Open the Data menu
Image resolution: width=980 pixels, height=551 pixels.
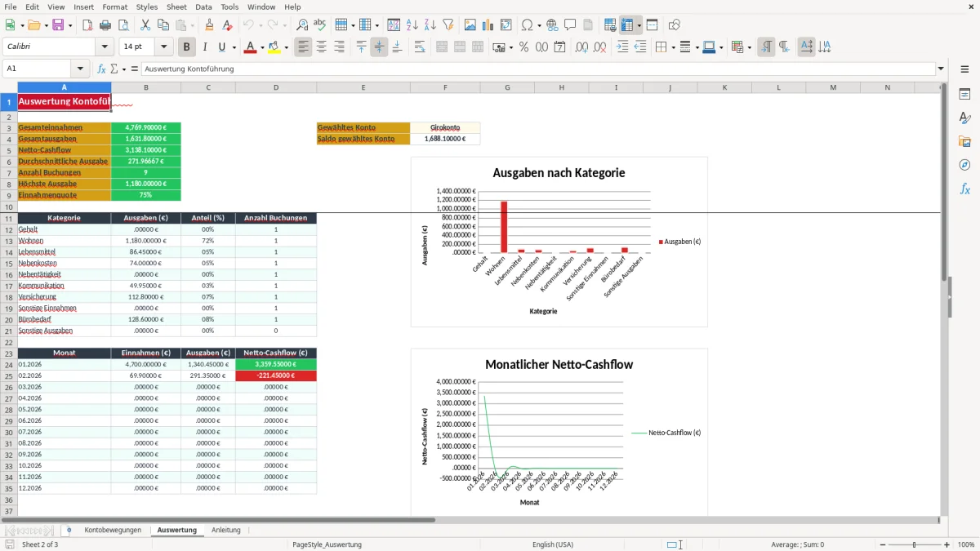click(x=203, y=7)
